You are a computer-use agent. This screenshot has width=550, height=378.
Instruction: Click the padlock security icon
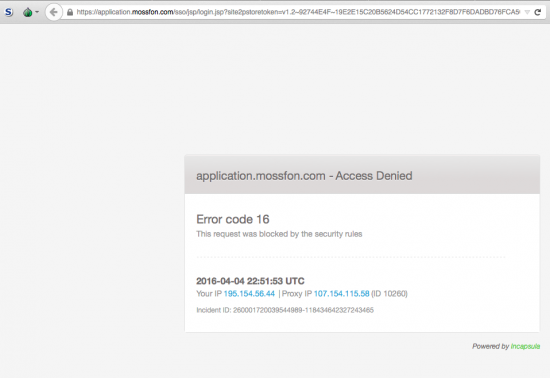tap(70, 12)
